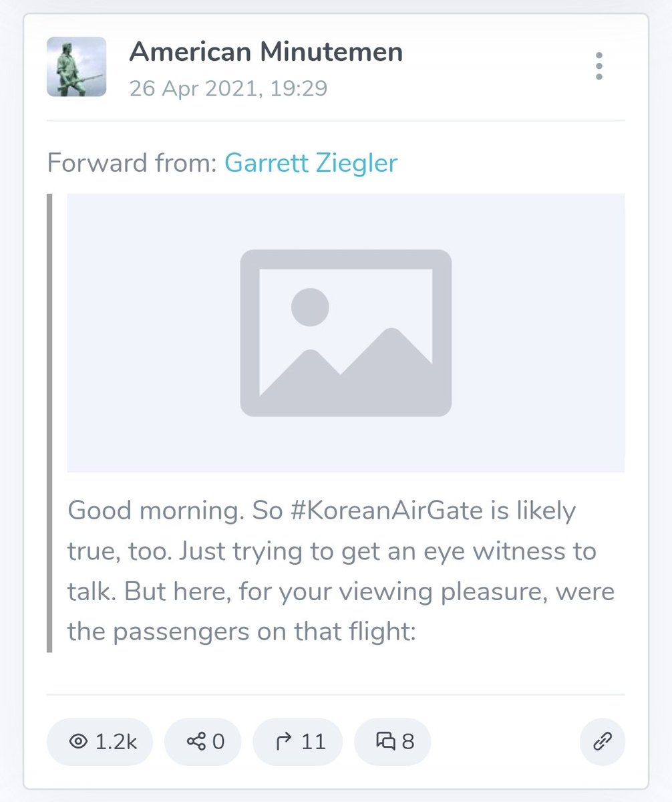672x802 pixels.
Task: Click the eye icon for views
Action: point(79,741)
